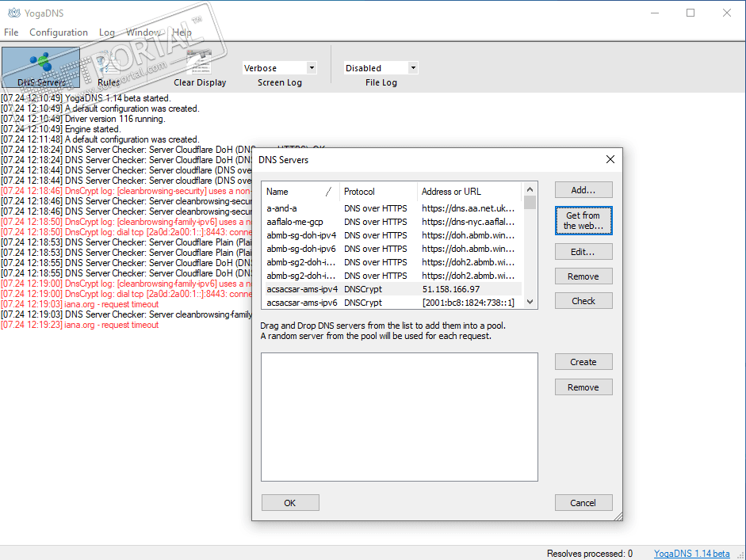The height and width of the screenshot is (560, 746).
Task: Select the abmb-sg-doh-ipv4 server row
Action: (393, 235)
